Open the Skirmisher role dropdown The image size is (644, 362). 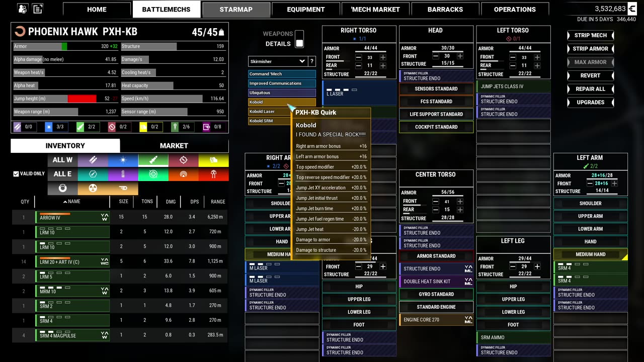click(x=278, y=61)
